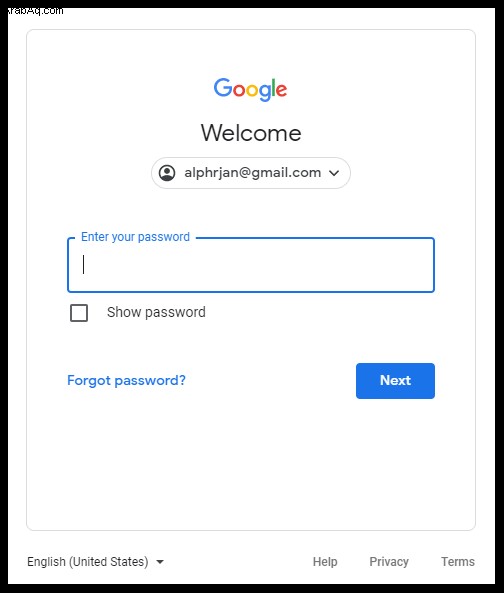504x593 pixels.
Task: Click the Enter your password floating label
Action: [x=135, y=237]
